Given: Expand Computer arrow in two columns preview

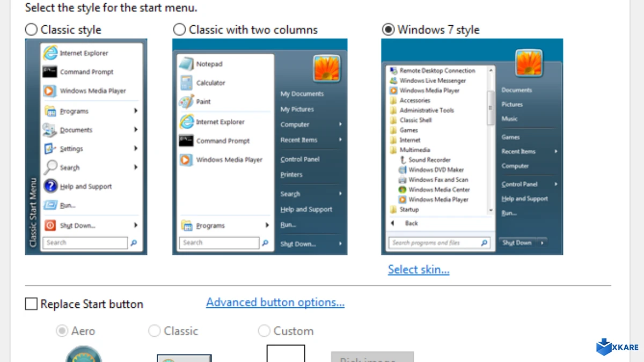Looking at the screenshot, I should click(341, 124).
